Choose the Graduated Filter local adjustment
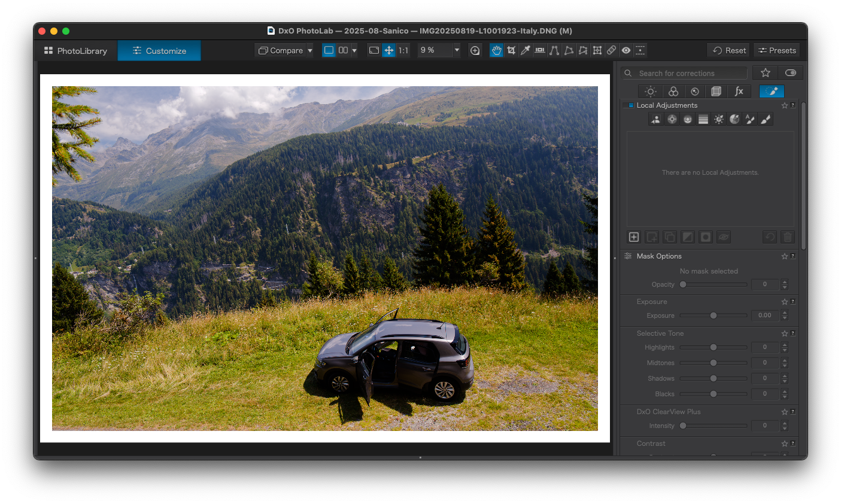The height and width of the screenshot is (504, 841). 703,119
